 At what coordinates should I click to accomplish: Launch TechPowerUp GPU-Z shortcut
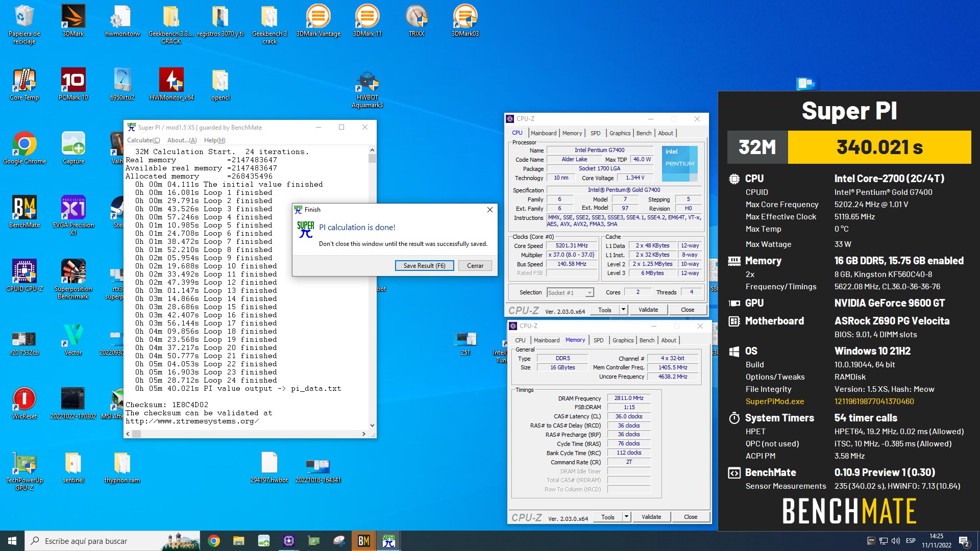(x=24, y=470)
